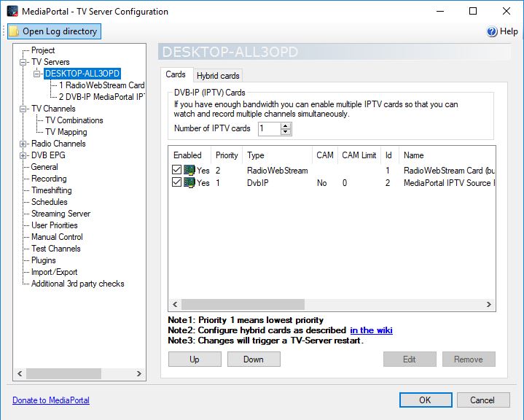Click the card icon in RadioWebStream row
This screenshot has height=420, width=524.
tap(189, 170)
